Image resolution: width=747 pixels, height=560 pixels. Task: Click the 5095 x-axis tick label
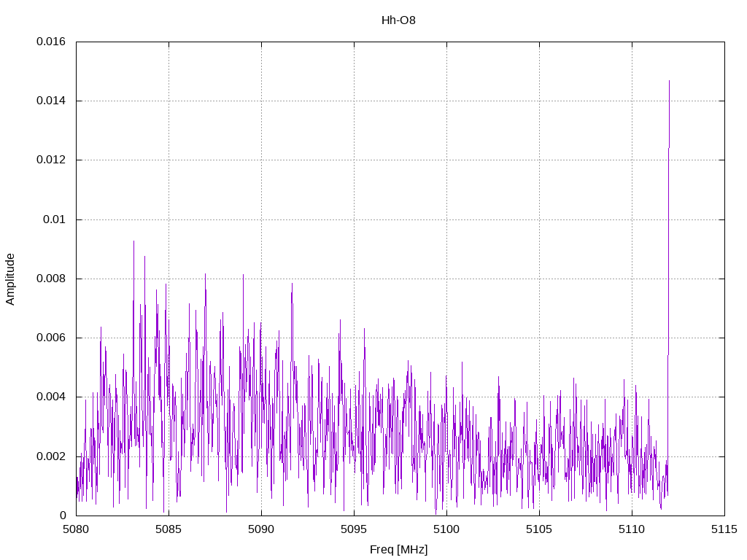click(354, 529)
